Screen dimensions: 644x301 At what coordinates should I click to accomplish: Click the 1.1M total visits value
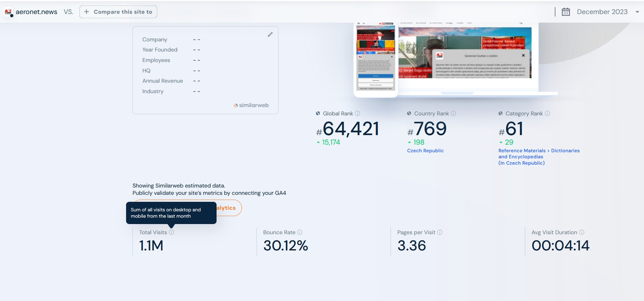[151, 246]
